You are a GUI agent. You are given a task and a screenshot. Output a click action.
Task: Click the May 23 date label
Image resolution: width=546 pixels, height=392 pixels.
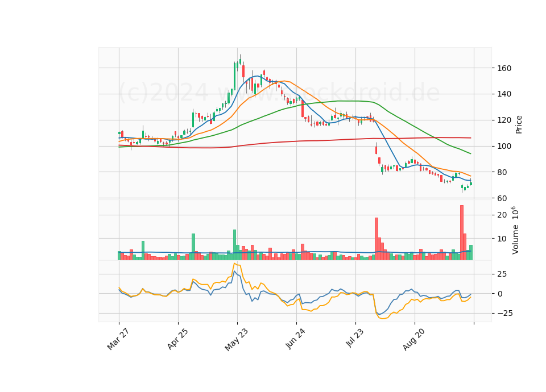tap(236, 340)
